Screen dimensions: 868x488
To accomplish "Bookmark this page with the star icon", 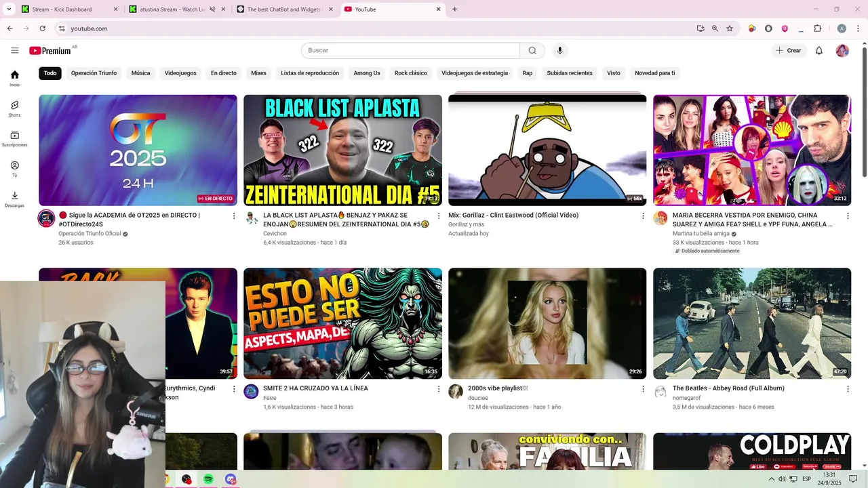I will tap(730, 28).
